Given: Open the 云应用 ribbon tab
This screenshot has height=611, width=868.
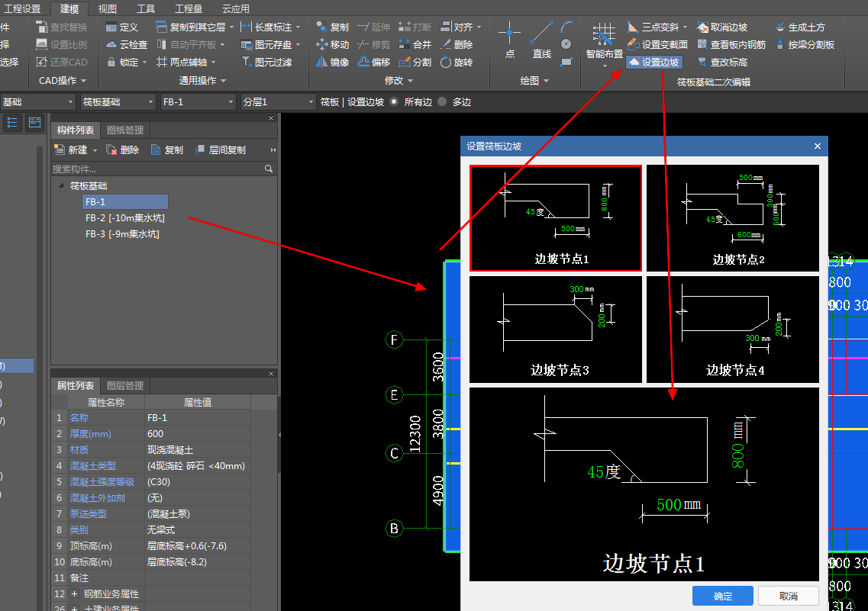Looking at the screenshot, I should click(x=236, y=9).
